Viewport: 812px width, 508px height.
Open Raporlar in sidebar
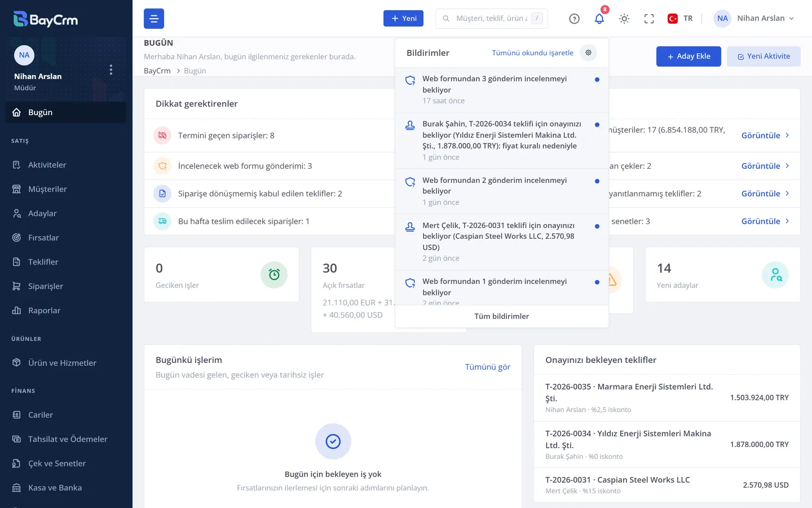tap(66, 310)
